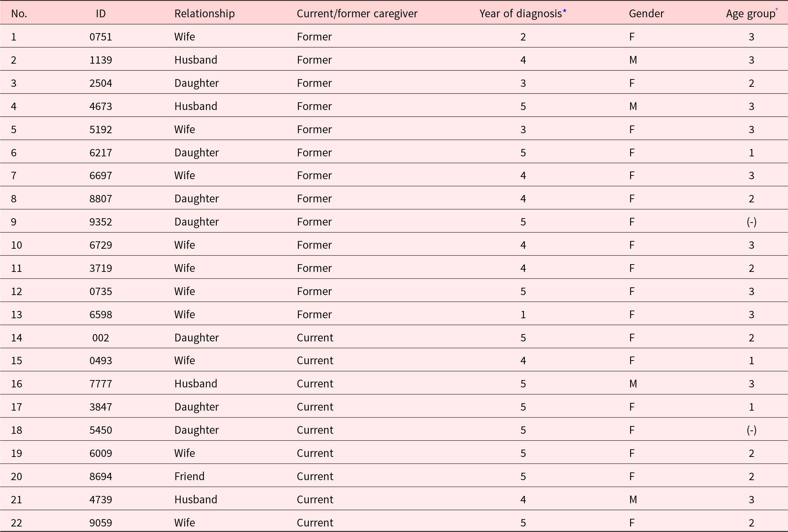This screenshot has height=532, width=788.
Task: Select ID cell 4739 in row 21
Action: (100, 500)
